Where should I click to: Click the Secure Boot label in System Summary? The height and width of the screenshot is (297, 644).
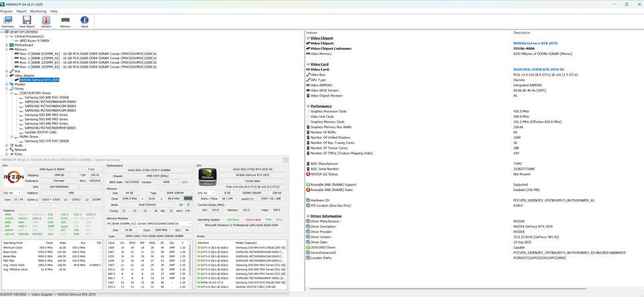click(253, 219)
